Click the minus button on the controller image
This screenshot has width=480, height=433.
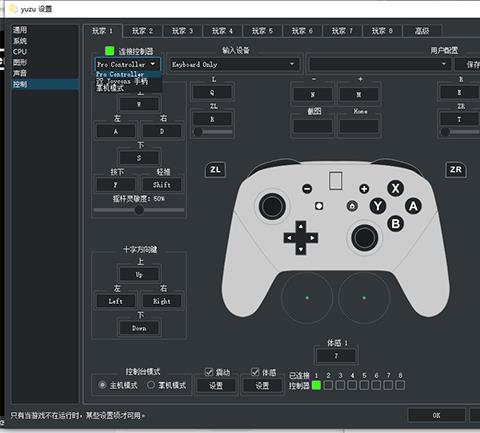pyautogui.click(x=307, y=189)
